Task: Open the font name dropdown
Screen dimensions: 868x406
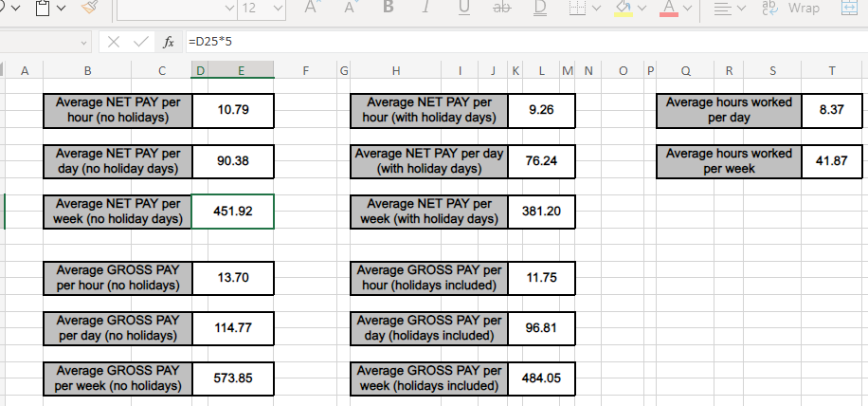Action: [x=230, y=9]
